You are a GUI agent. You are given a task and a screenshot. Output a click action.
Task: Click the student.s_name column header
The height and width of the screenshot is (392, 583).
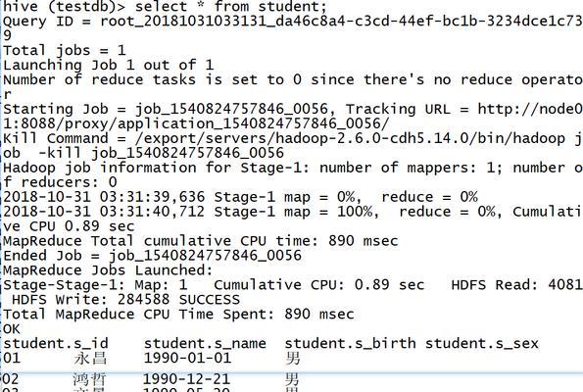tap(205, 344)
